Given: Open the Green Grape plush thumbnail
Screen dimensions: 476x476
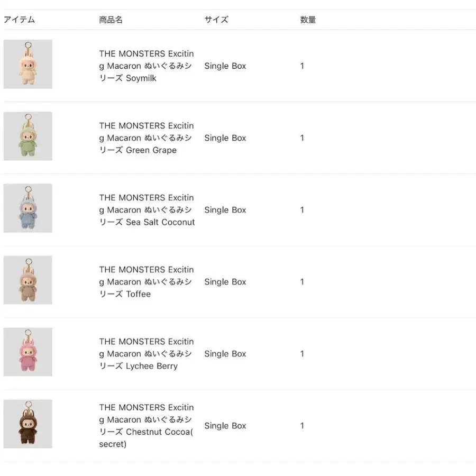Looking at the screenshot, I should (28, 136).
